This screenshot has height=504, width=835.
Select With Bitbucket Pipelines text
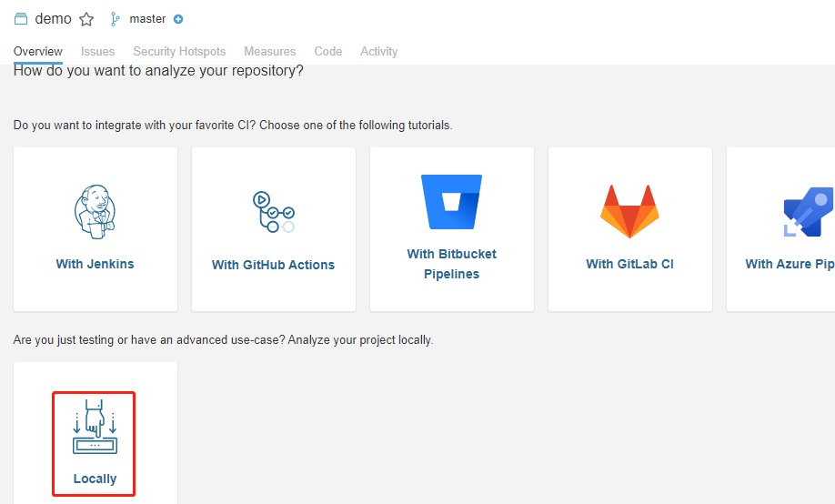[x=451, y=264]
